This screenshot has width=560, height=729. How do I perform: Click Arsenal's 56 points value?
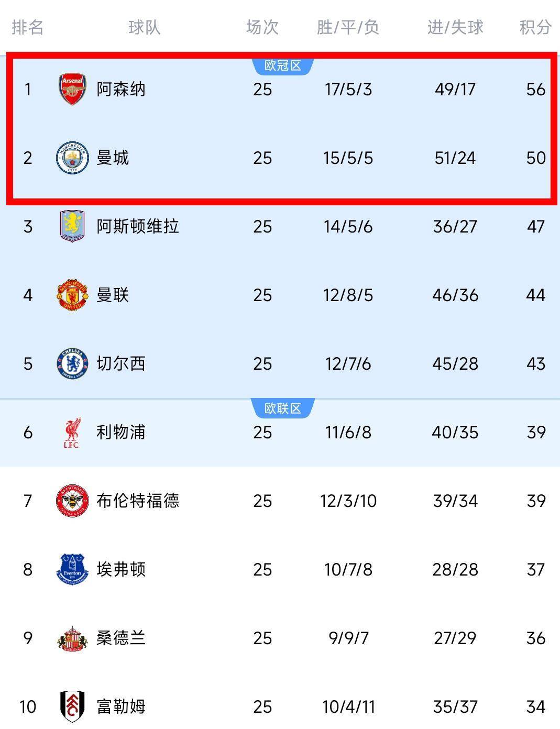tap(536, 89)
